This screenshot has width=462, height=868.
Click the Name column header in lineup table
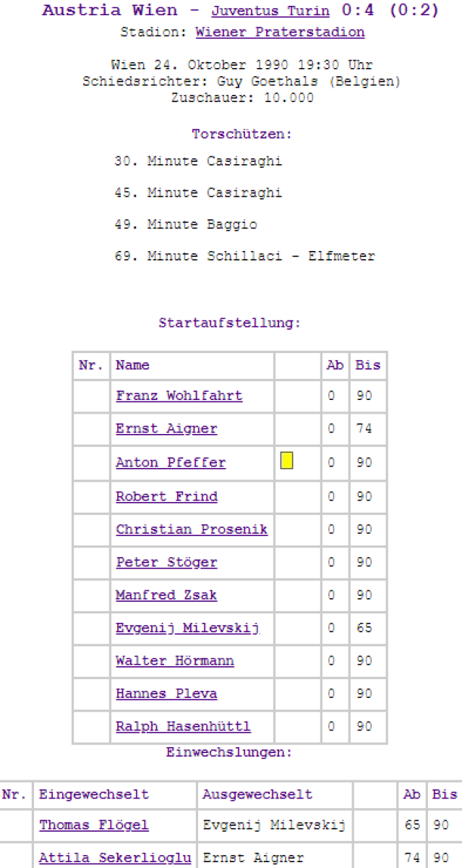[x=132, y=365]
